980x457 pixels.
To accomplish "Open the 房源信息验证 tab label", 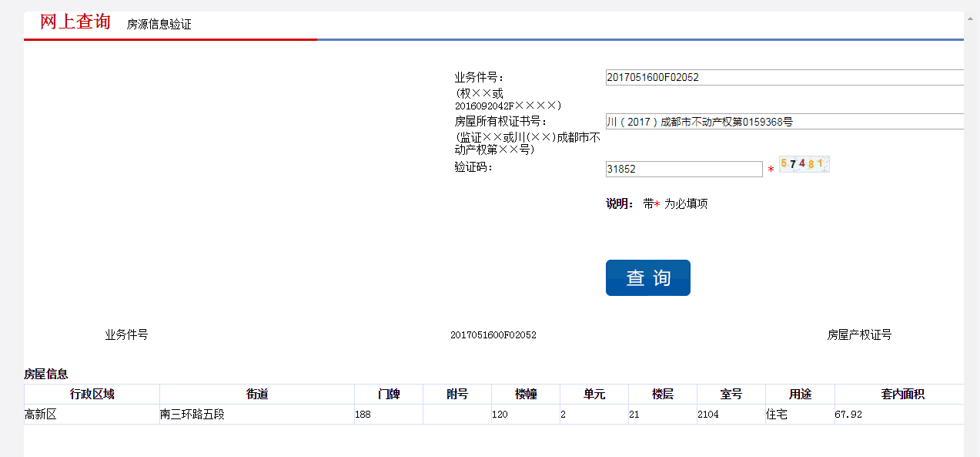I will coord(159,25).
